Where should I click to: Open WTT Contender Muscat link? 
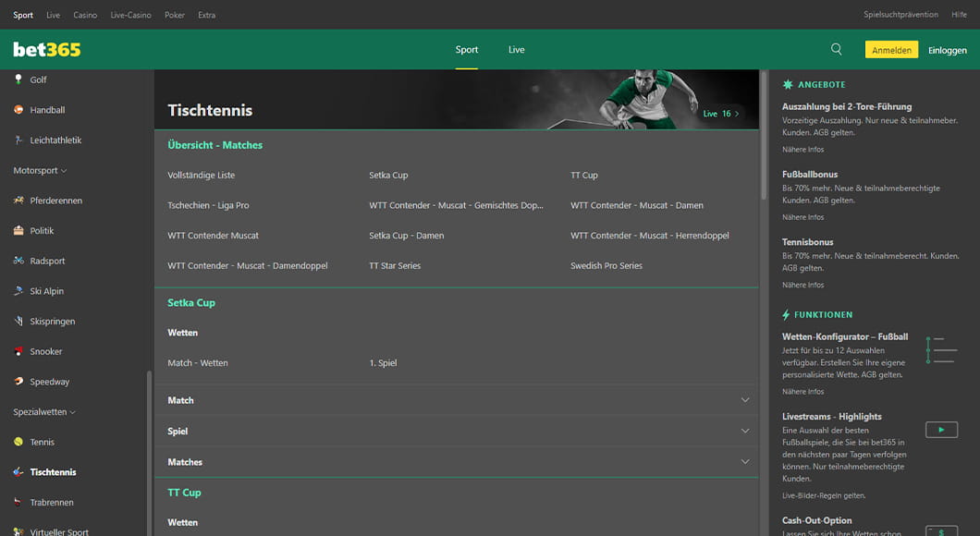[x=214, y=236]
